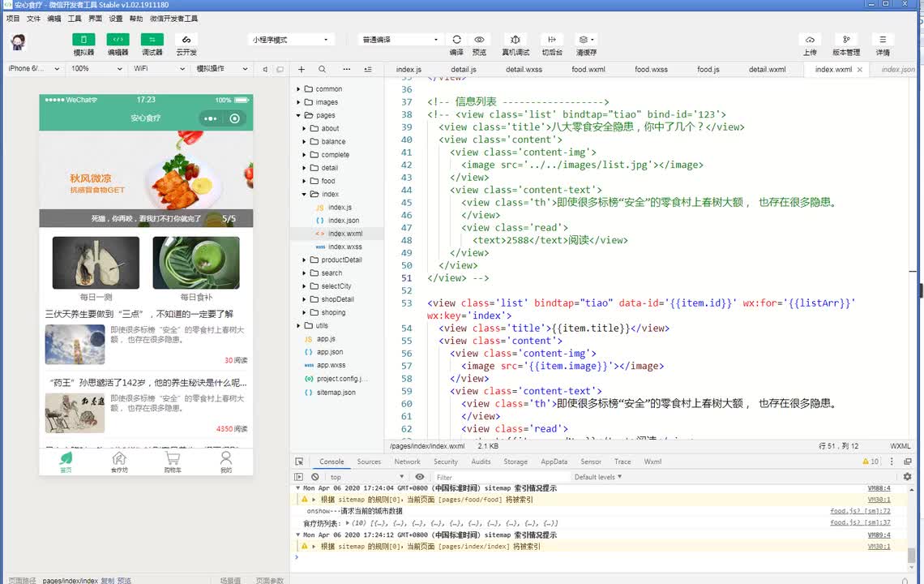
Task: Open the 项目 menu
Action: pyautogui.click(x=12, y=19)
